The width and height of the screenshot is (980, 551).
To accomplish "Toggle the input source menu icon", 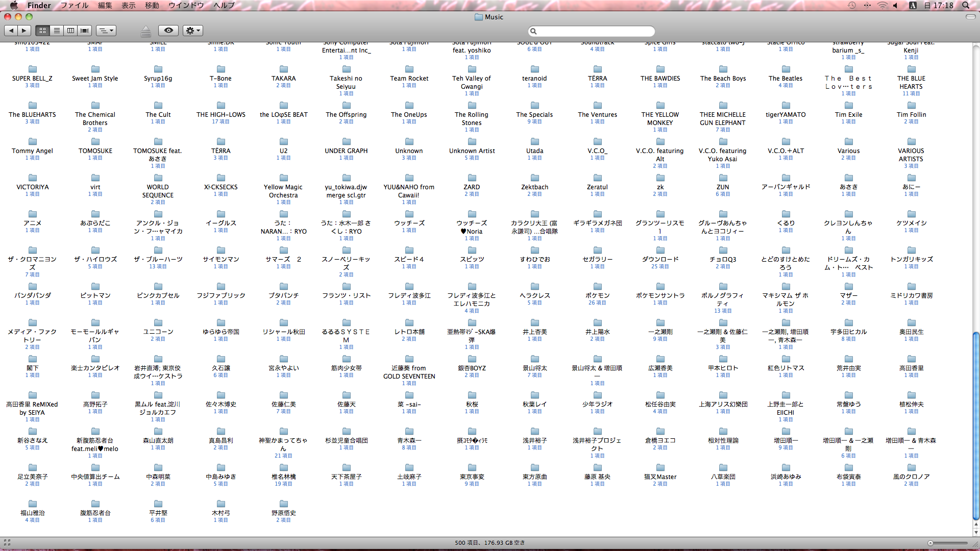I will [913, 5].
